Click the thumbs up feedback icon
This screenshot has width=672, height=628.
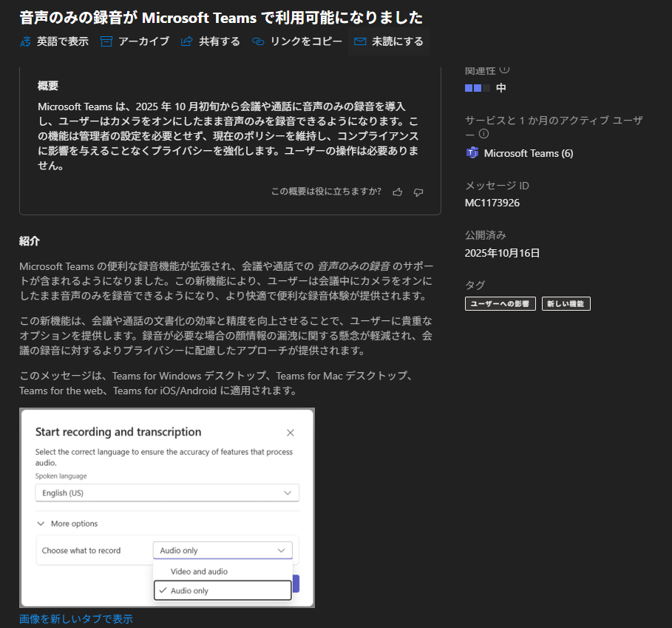coord(398,192)
